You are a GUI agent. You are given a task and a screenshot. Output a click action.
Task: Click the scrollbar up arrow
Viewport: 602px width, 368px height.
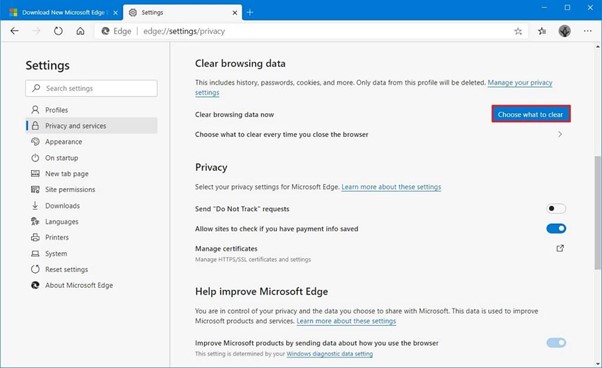click(x=598, y=47)
